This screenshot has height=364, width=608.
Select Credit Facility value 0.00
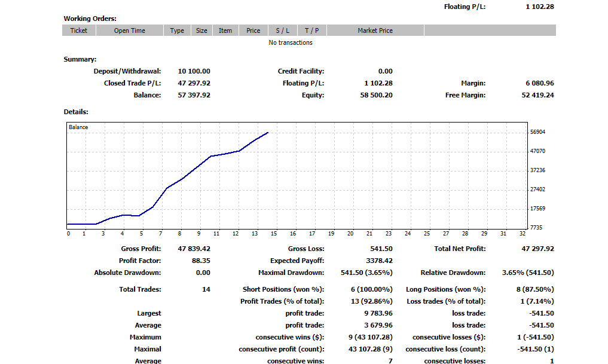[386, 71]
